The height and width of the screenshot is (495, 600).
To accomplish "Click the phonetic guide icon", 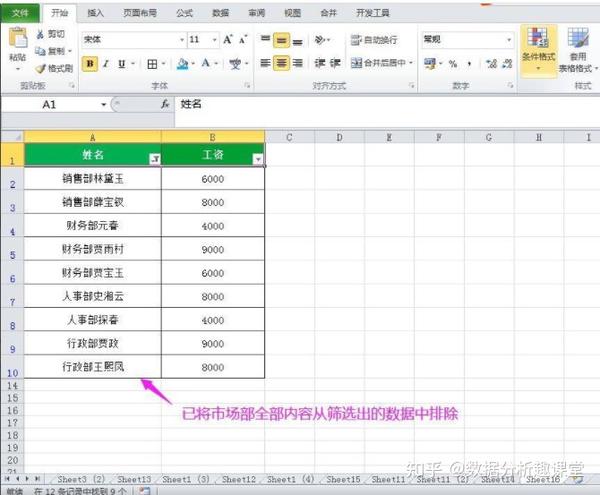I will pos(235,64).
